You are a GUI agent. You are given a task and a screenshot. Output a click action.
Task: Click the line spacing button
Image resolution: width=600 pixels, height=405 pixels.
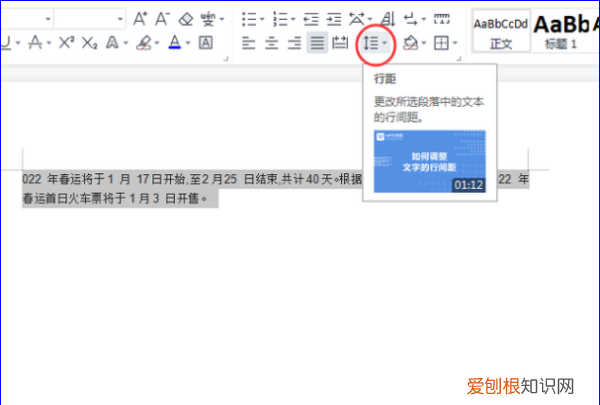pyautogui.click(x=371, y=43)
